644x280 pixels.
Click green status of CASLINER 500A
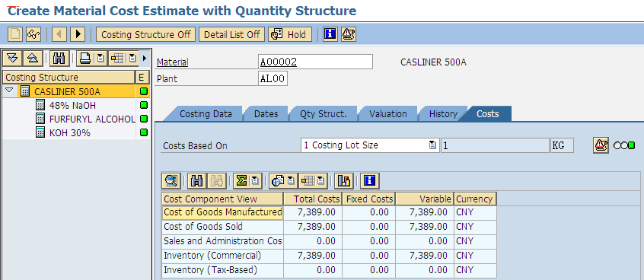[x=143, y=91]
